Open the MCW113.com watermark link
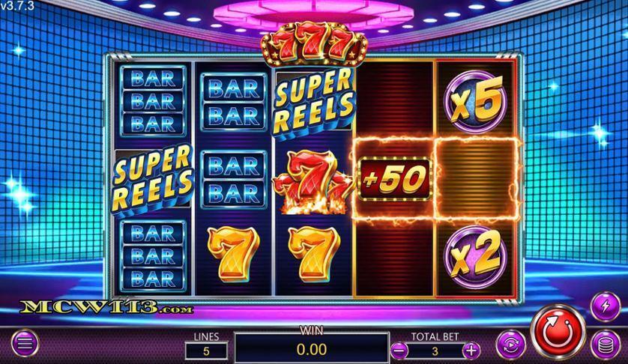Viewport: 628px width, 364px height. tap(106, 308)
